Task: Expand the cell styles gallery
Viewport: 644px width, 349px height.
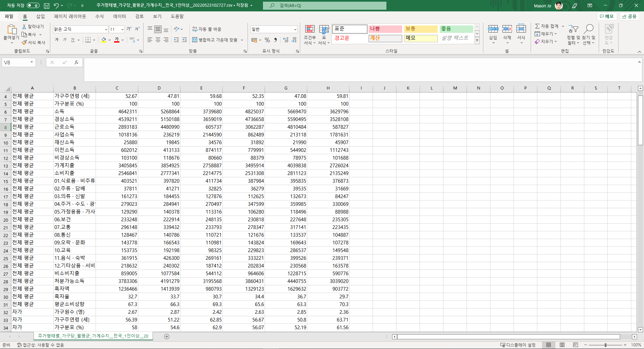Action: [477, 41]
